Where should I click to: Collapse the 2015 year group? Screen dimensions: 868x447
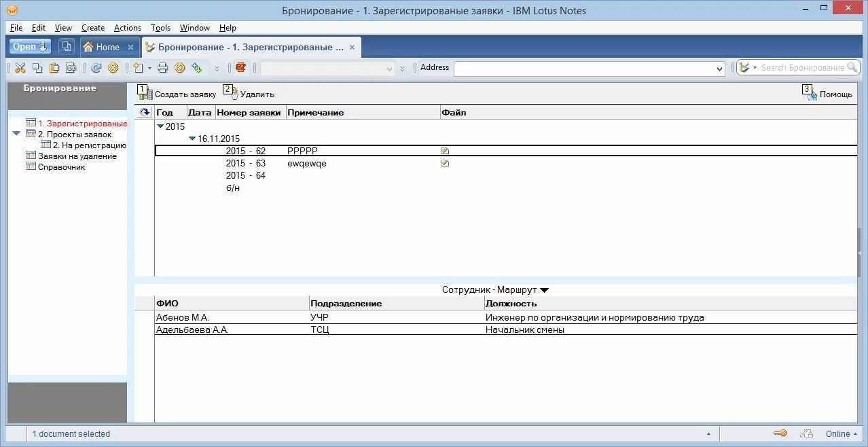(160, 126)
